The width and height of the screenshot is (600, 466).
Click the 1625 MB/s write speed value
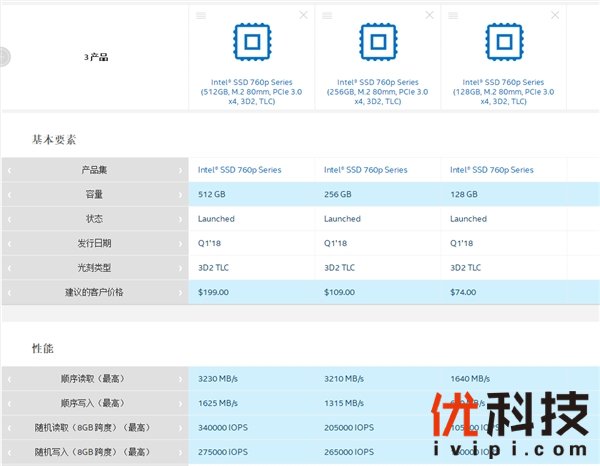tap(218, 403)
